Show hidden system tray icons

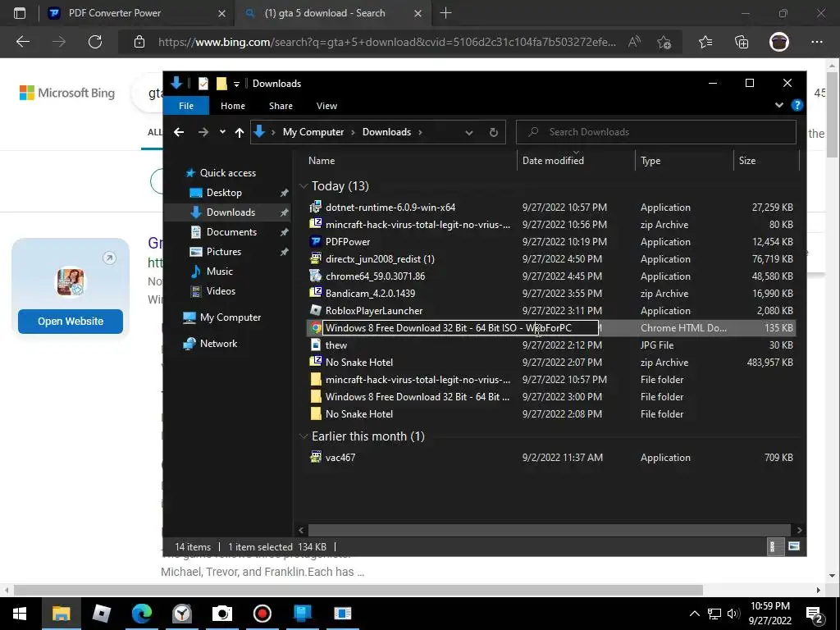point(694,614)
